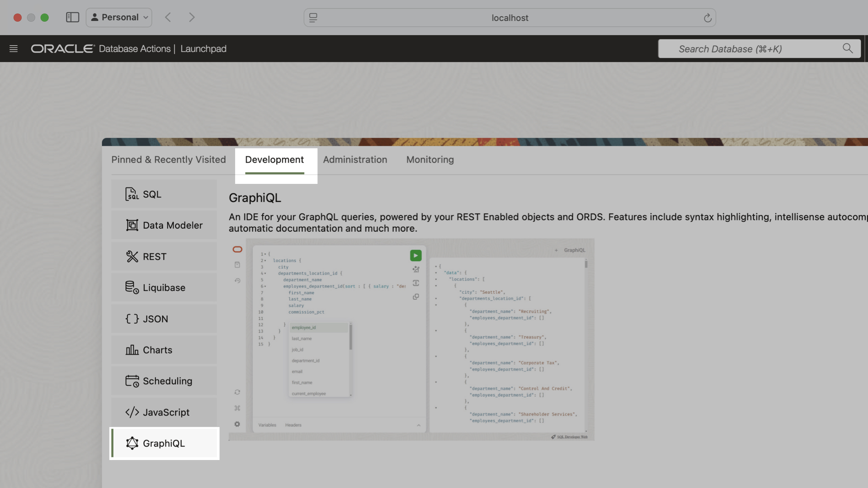
Task: Select the JSON card
Action: 164,319
